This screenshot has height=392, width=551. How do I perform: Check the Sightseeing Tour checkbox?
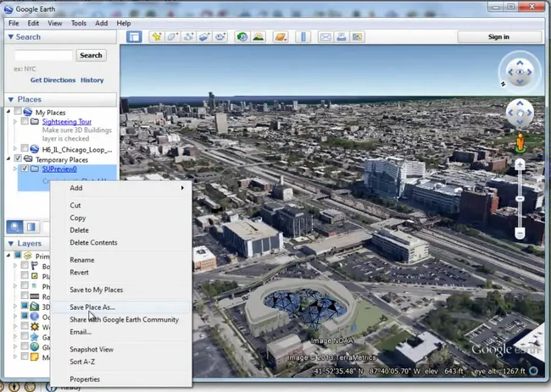click(x=25, y=121)
